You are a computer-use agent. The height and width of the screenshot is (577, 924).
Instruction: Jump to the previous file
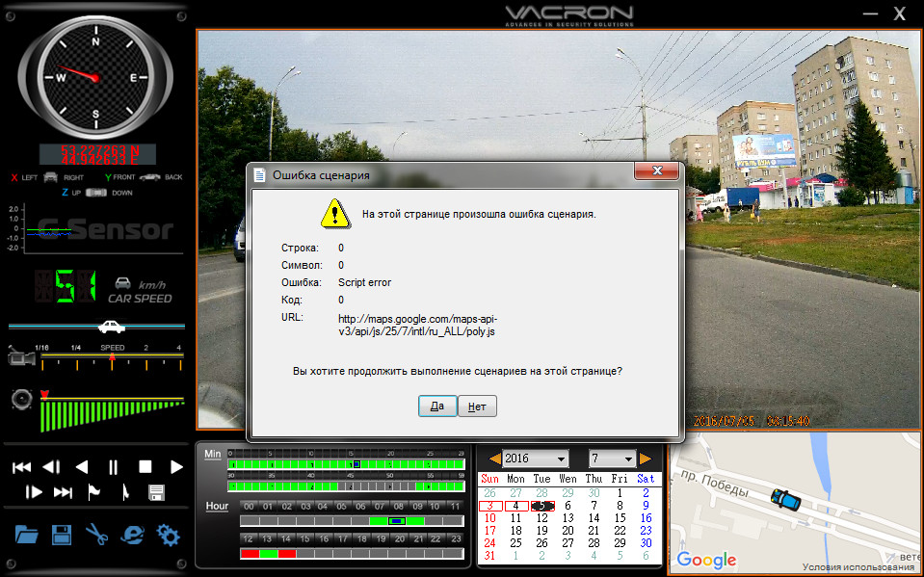[21, 467]
